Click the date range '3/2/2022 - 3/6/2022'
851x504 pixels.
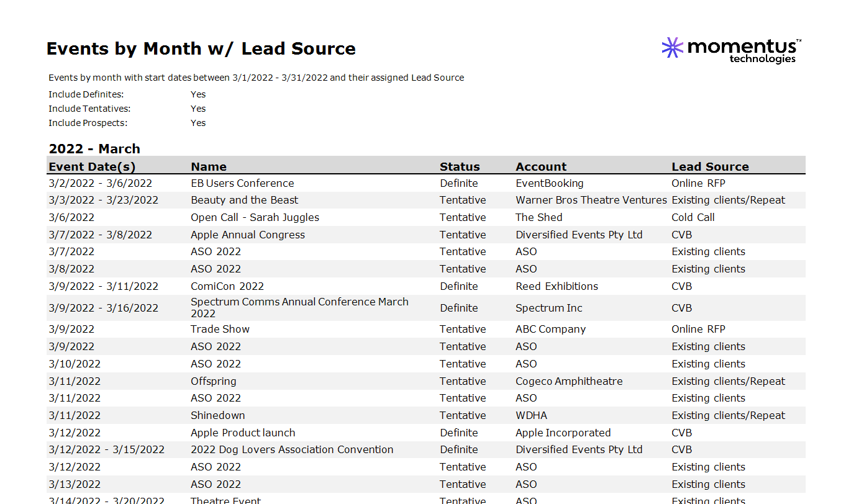point(101,183)
